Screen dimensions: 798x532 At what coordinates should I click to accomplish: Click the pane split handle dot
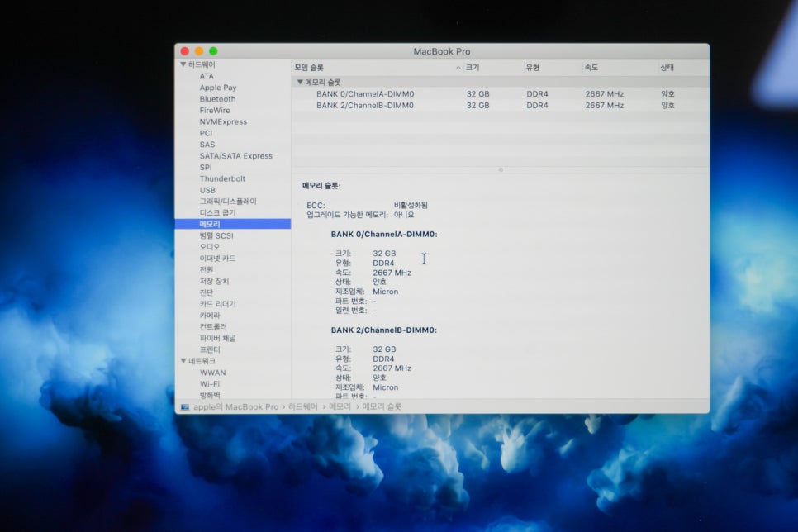point(501,170)
